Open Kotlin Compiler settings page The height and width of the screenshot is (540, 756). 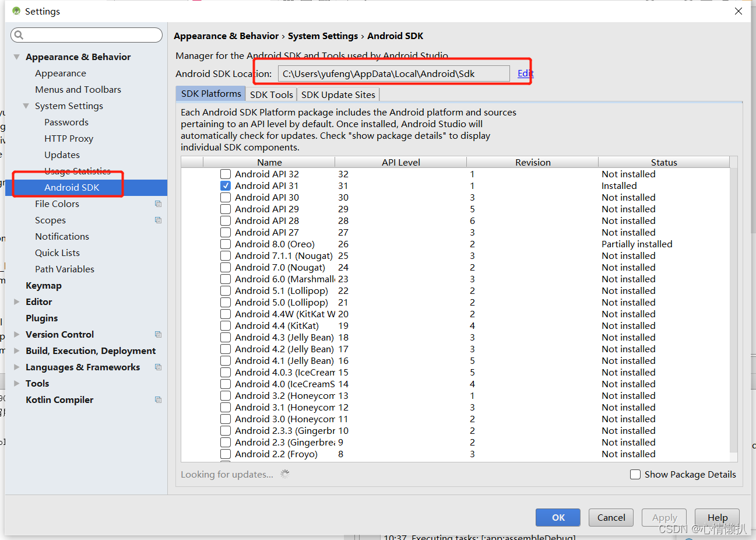click(x=59, y=399)
